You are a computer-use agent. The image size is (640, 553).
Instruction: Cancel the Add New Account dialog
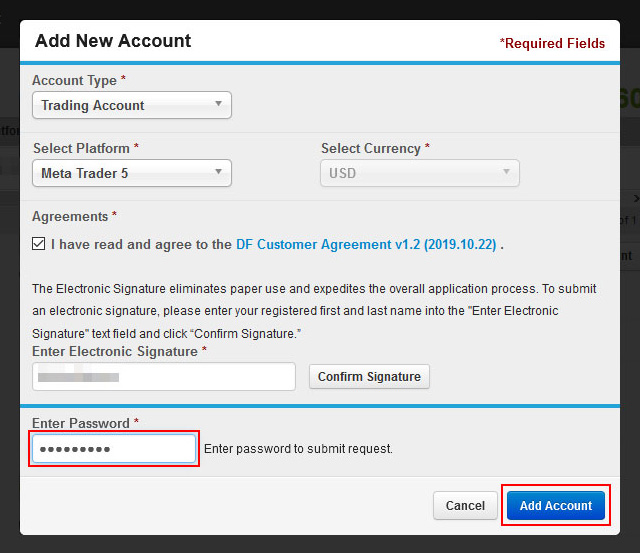pos(465,505)
